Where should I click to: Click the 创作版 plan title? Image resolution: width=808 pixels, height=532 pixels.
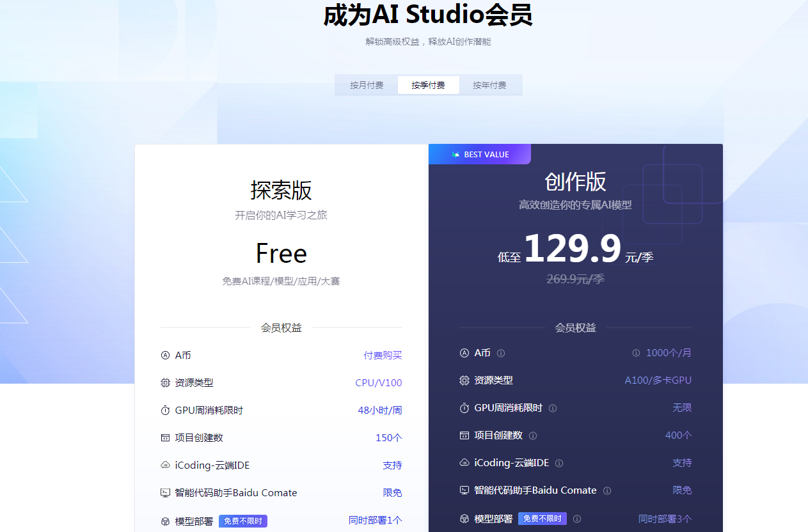[x=576, y=182]
